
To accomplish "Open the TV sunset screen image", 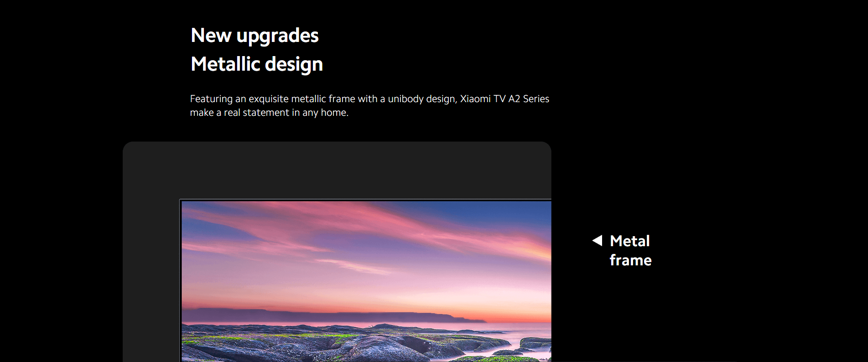I will (x=366, y=281).
